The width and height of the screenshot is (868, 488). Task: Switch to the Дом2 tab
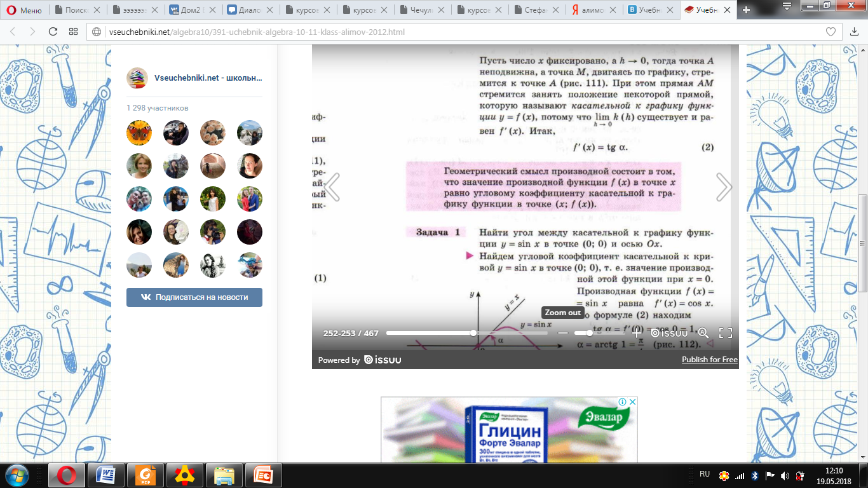pos(192,10)
